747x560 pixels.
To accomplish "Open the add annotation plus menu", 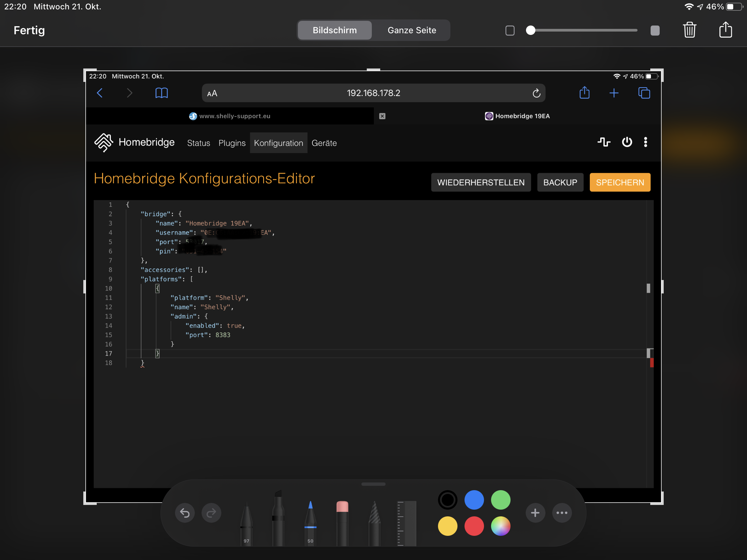I will (x=535, y=513).
